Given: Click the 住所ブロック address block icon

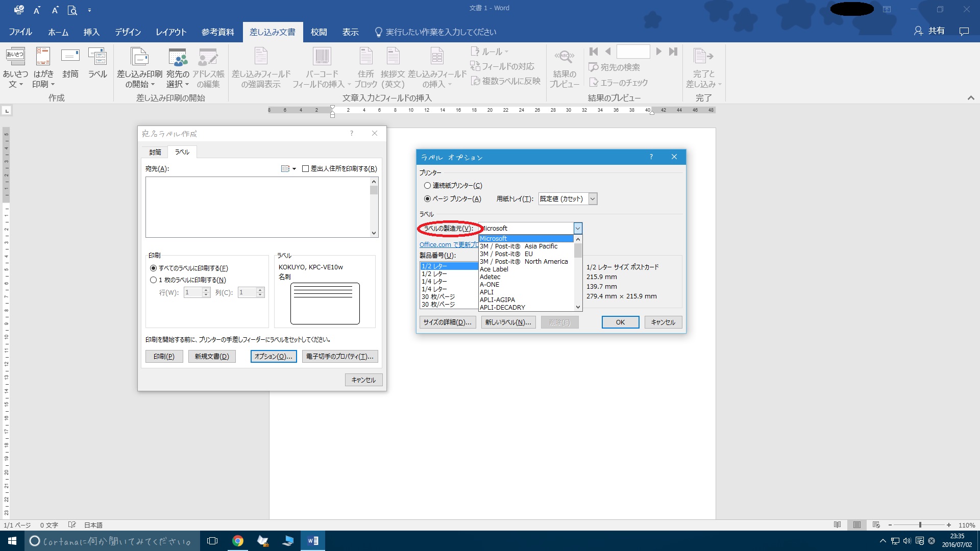Looking at the screenshot, I should click(366, 68).
